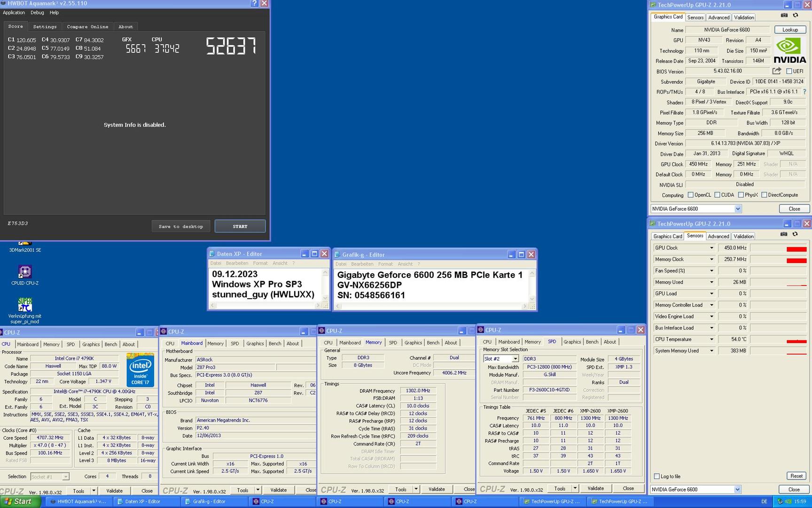Open the Fan Speed (%) sensor dropdown
The width and height of the screenshot is (812, 508).
[711, 271]
